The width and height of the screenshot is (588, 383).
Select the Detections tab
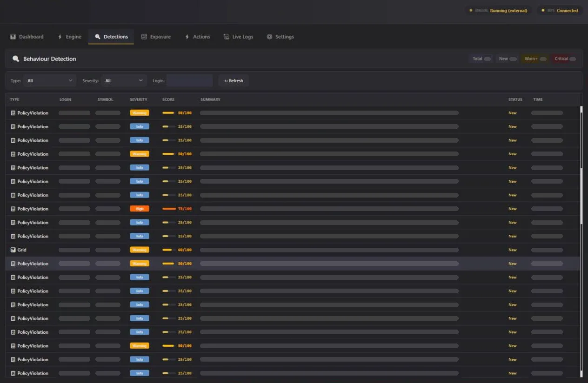(111, 37)
